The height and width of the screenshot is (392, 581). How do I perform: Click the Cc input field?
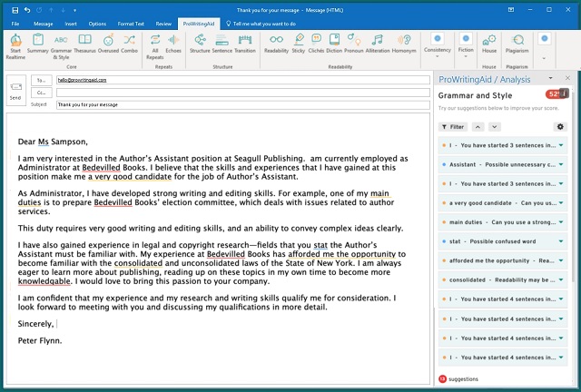(x=243, y=93)
